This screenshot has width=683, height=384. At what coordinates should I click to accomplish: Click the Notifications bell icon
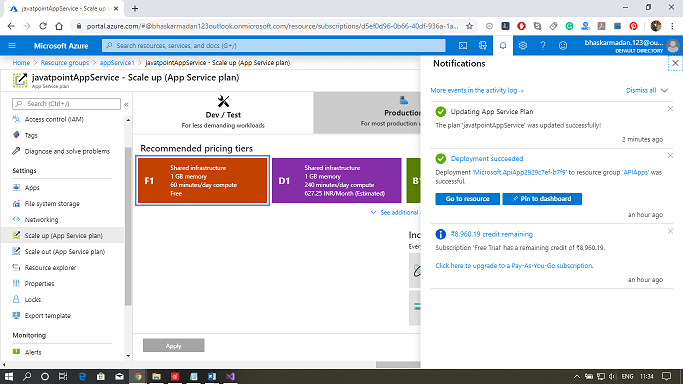point(503,46)
